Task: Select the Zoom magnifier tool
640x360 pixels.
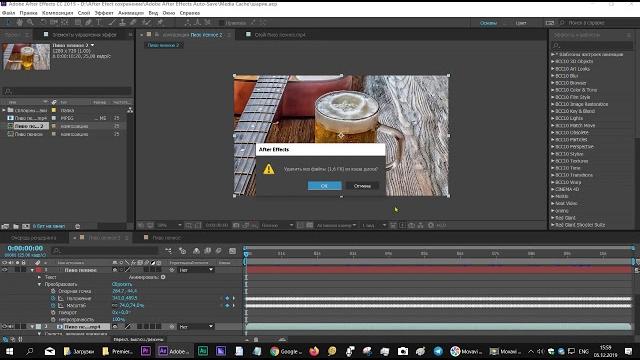Action: pyautogui.click(x=30, y=23)
